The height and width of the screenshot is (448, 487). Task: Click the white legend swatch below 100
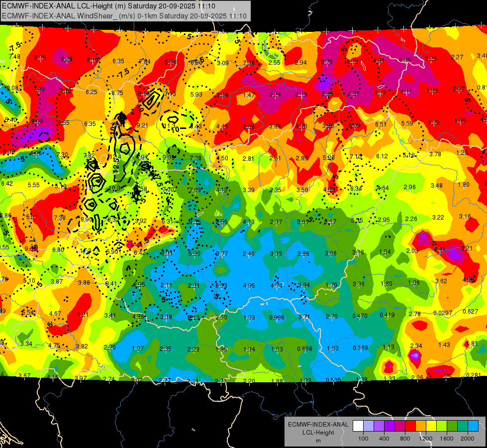358,426
